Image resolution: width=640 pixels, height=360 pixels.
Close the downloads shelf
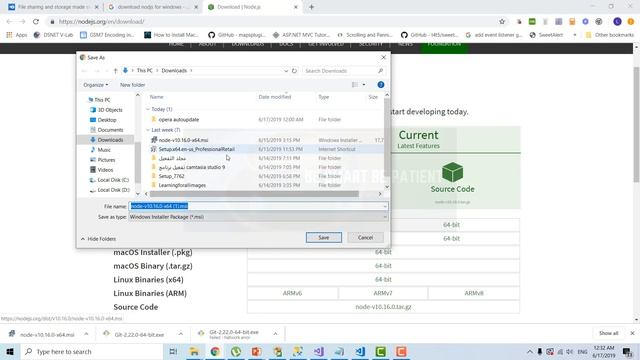click(632, 333)
